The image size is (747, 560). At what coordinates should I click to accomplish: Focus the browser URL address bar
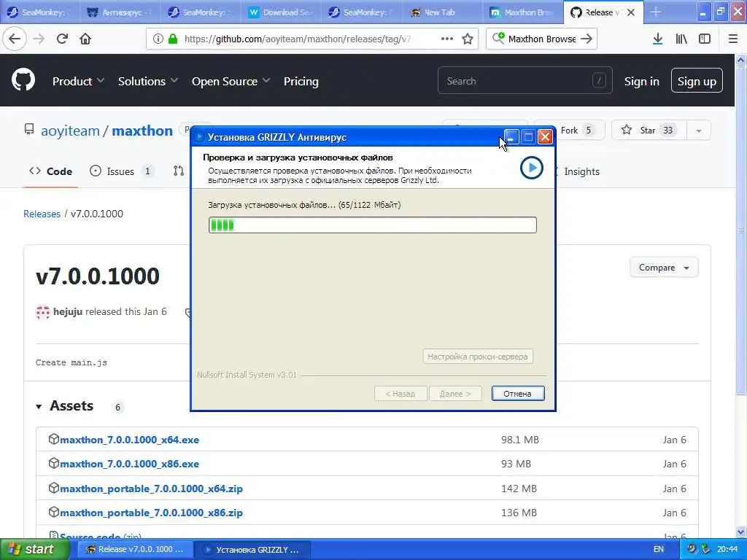(x=312, y=39)
